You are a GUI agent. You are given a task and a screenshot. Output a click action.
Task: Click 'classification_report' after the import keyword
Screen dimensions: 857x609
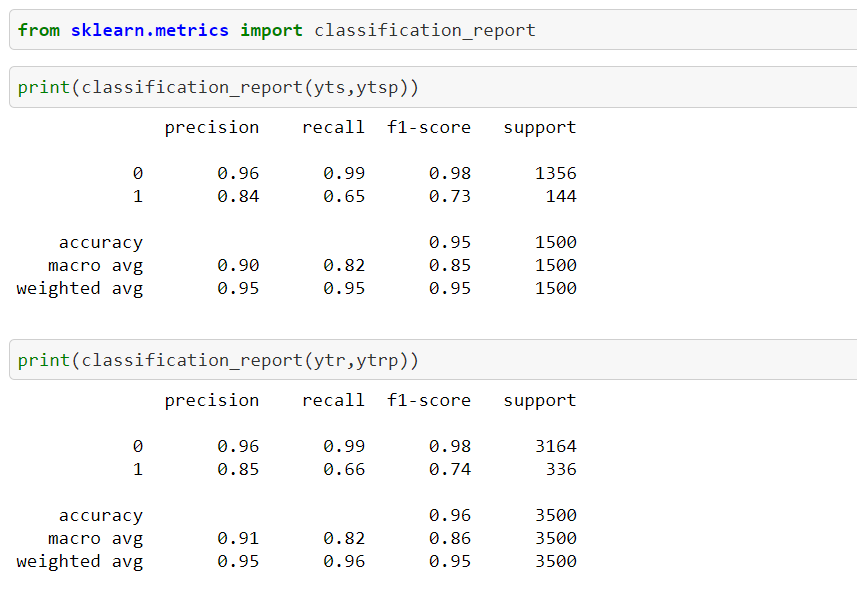coord(425,31)
